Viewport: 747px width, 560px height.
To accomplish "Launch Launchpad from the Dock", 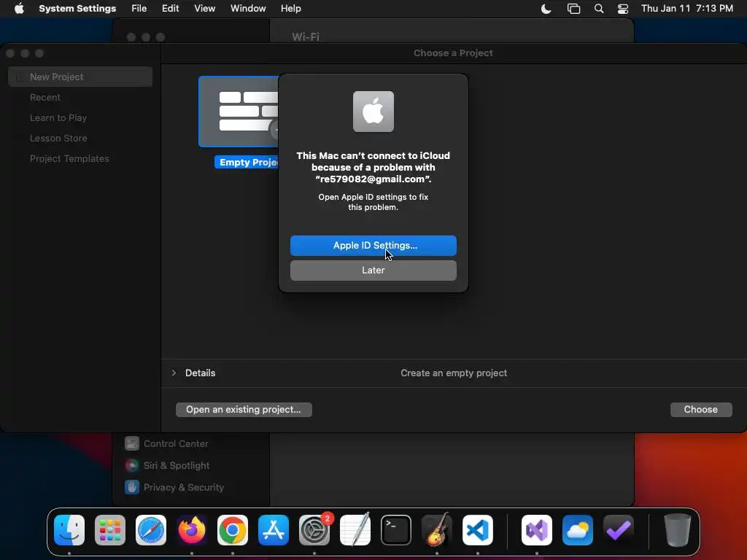I will (x=110, y=530).
